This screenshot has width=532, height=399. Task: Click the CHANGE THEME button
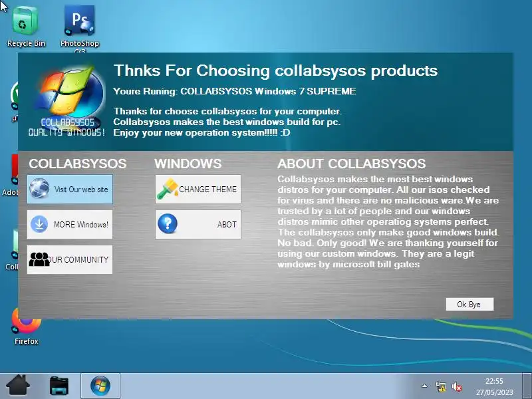coord(198,190)
